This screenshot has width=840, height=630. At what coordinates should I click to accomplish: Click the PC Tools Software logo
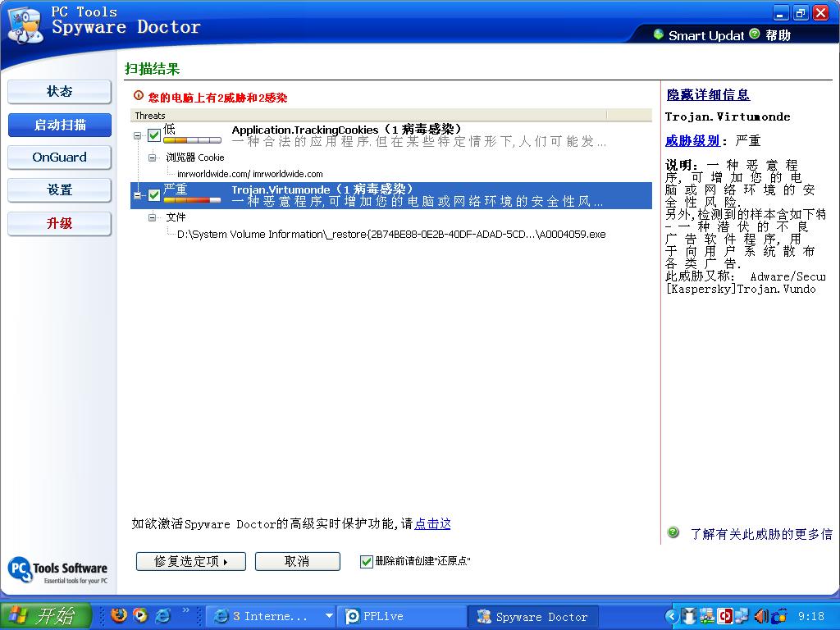pos(58,571)
